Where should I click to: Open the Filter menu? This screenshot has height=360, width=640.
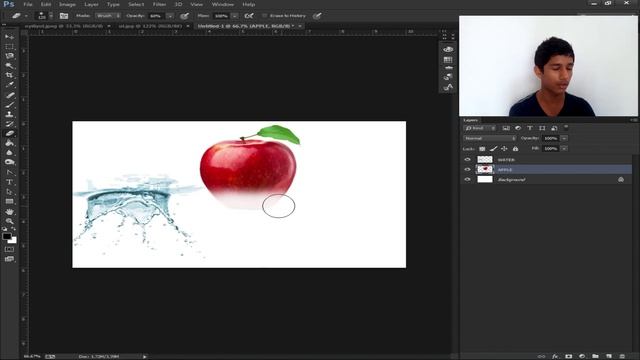click(159, 4)
